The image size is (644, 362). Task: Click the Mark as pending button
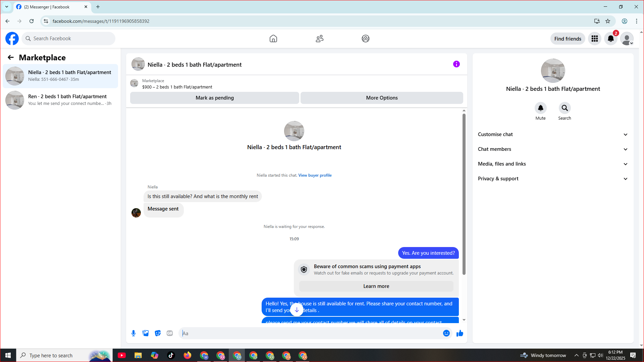coord(215,98)
